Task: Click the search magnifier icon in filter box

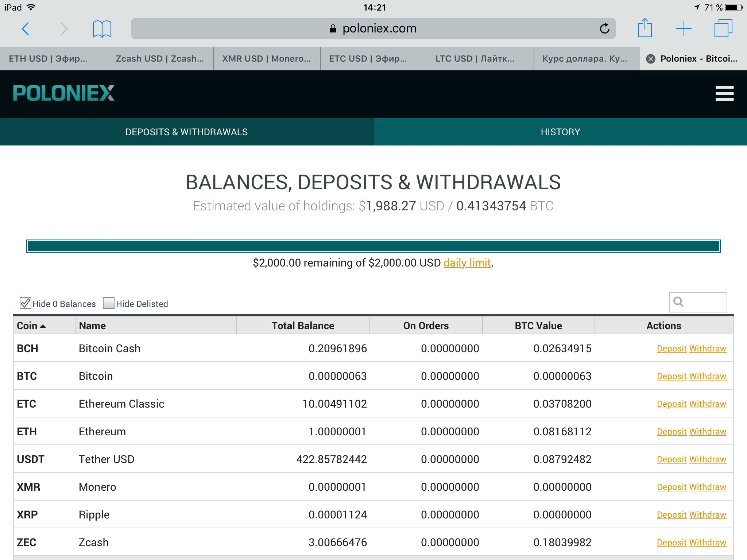Action: coord(678,302)
